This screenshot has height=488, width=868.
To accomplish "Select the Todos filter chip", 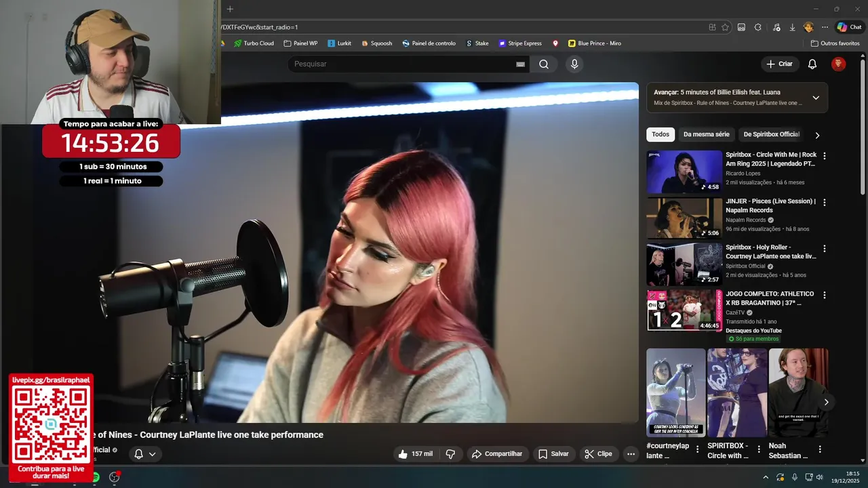I will click(660, 134).
